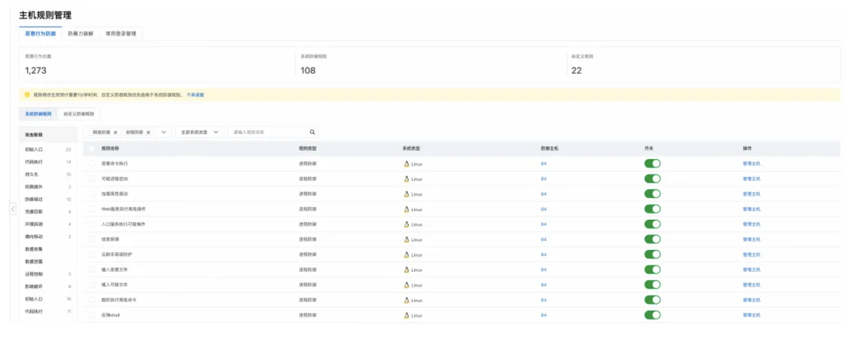This screenshot has height=338, width=868.
Task: Collapse the left sidebar with the arrow handle
Action: click(x=13, y=209)
